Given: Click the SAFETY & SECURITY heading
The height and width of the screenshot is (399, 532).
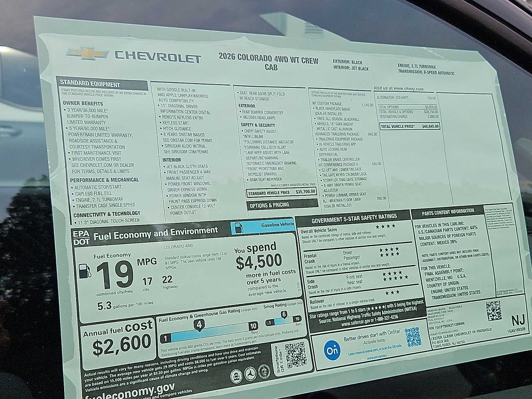Looking at the screenshot, I should pyautogui.click(x=258, y=125).
